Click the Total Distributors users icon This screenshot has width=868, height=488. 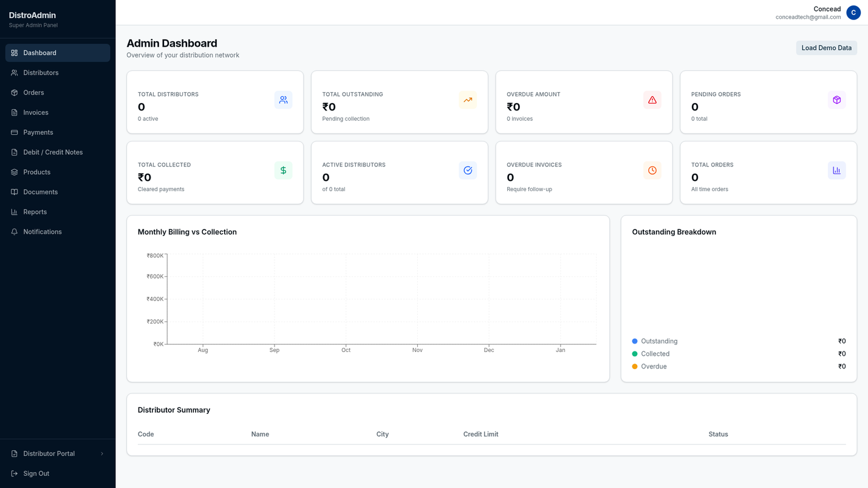[x=283, y=100]
